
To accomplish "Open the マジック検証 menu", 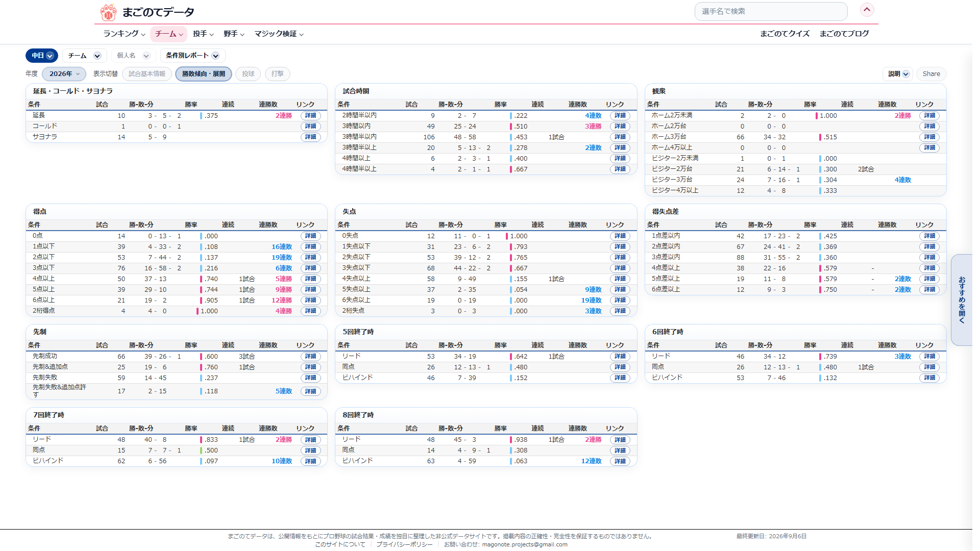I will click(279, 34).
